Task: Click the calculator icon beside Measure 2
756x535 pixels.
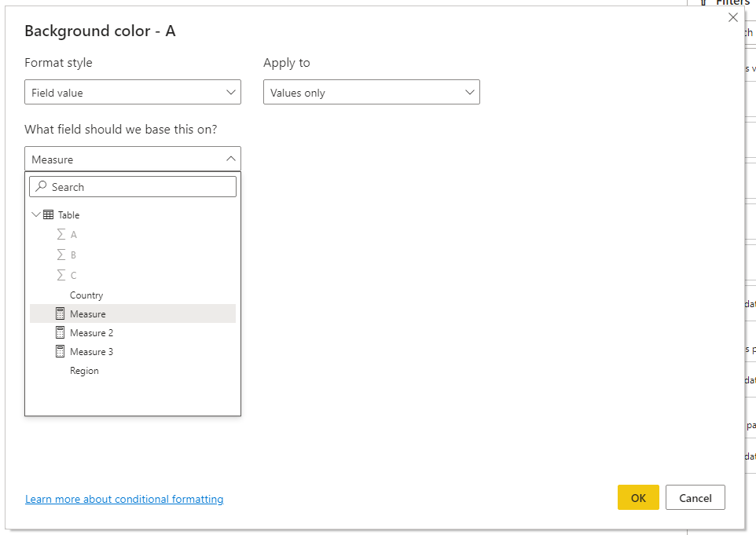Action: 60,332
